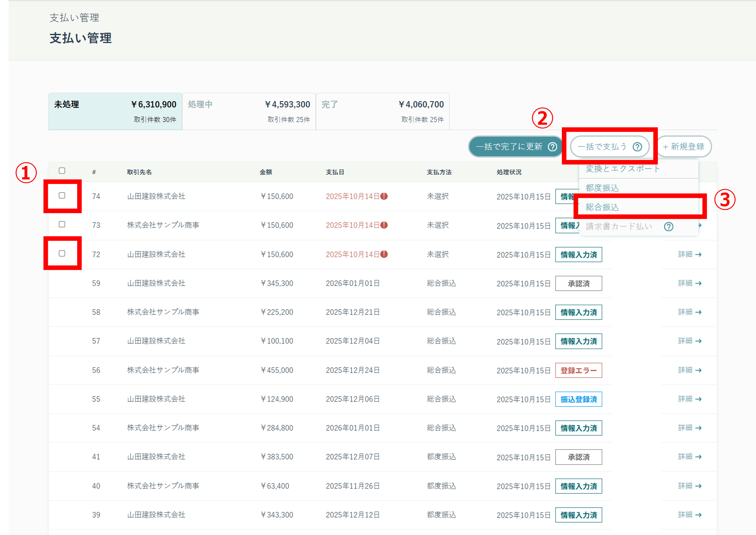
Task: Click the ＋新規登録 button
Action: point(684,147)
